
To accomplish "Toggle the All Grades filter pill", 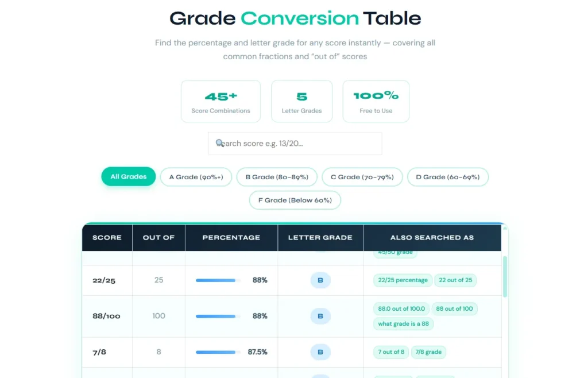I will point(128,176).
